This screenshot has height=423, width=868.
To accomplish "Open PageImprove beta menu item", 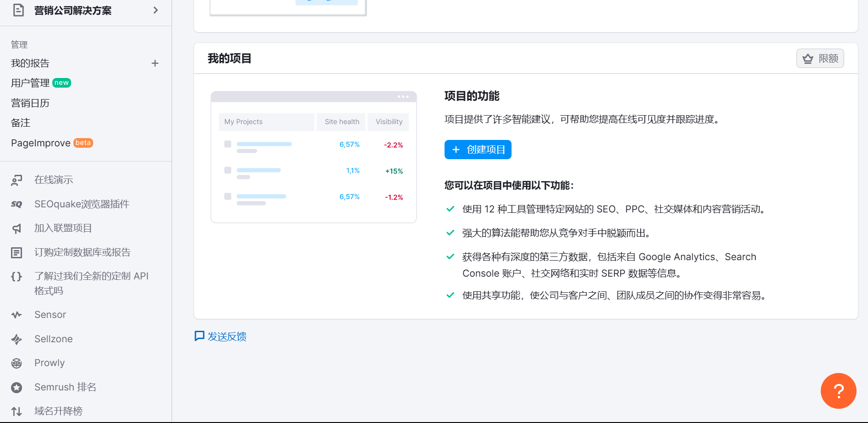I will tap(52, 143).
